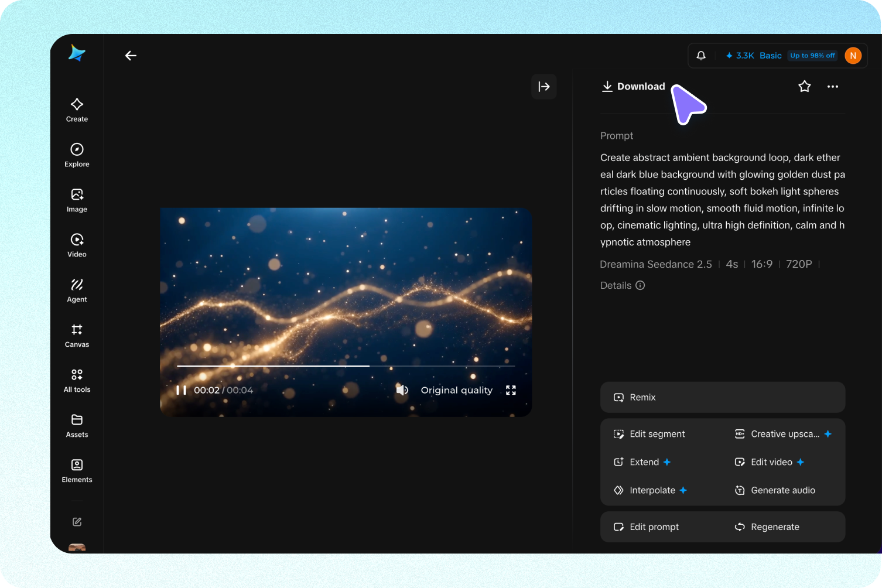Click the Up to 98% off badge
The image size is (882, 588).
812,56
